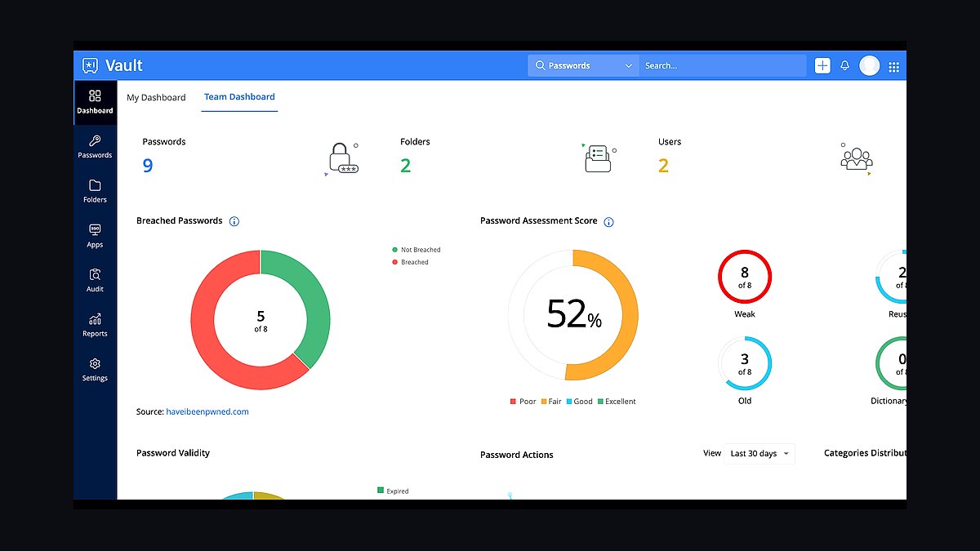Screen dimensions: 980x551
Task: Click the Search input field
Action: pyautogui.click(x=722, y=65)
